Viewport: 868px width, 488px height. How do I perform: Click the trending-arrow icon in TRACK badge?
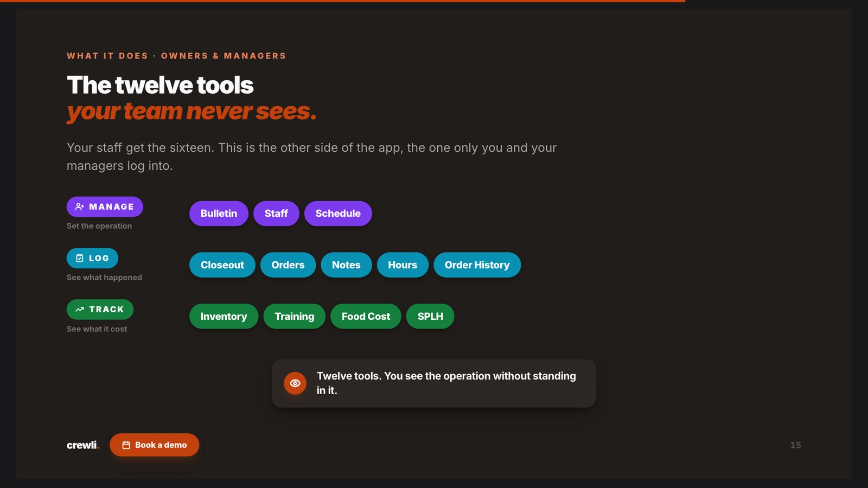point(80,309)
